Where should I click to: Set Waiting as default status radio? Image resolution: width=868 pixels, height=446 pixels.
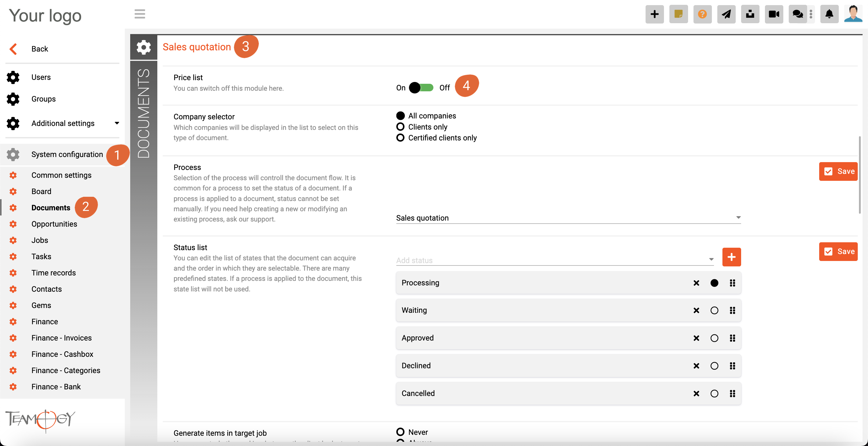click(714, 311)
